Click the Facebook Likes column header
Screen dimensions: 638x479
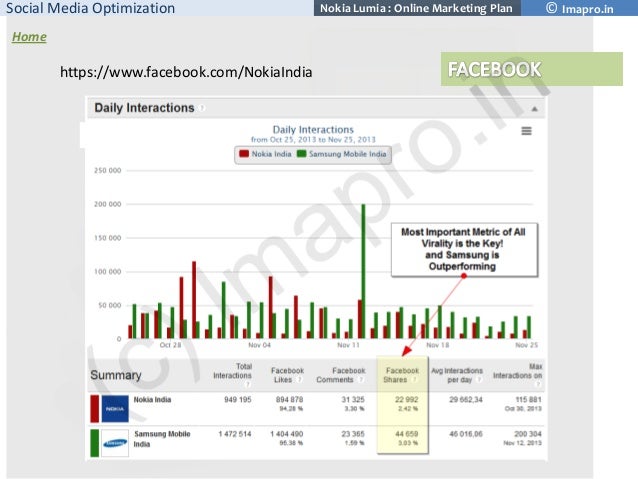click(287, 375)
